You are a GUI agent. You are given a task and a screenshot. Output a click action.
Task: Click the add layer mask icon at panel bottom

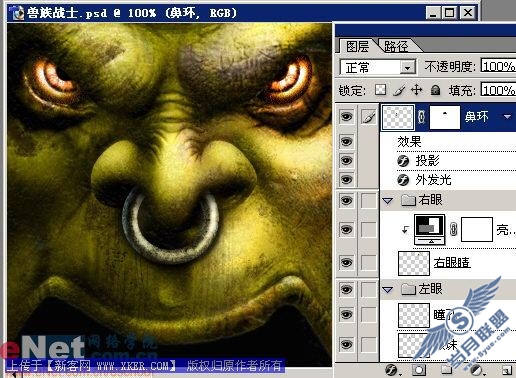tap(419, 370)
